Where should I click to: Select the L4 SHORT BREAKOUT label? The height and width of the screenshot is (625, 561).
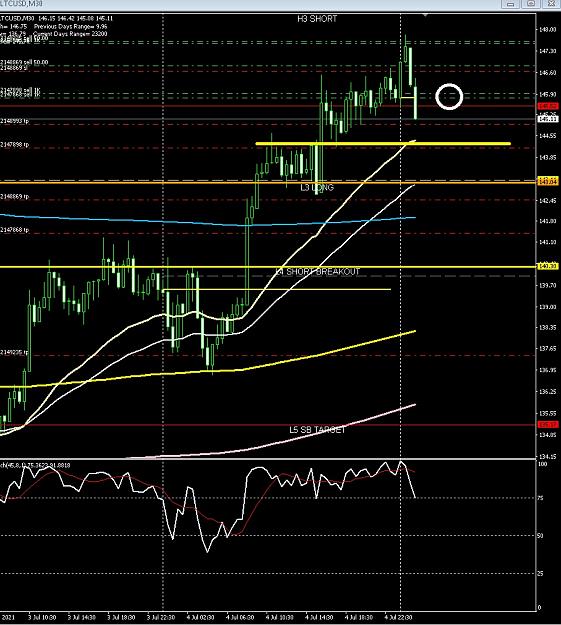(318, 272)
